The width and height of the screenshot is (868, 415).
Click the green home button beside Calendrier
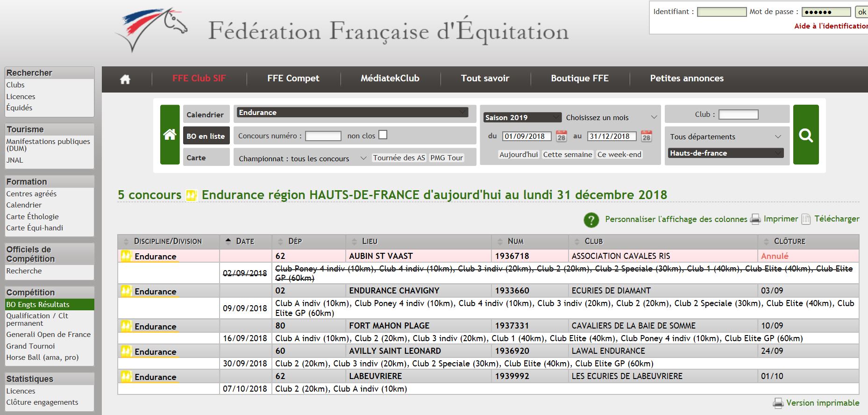pyautogui.click(x=170, y=135)
